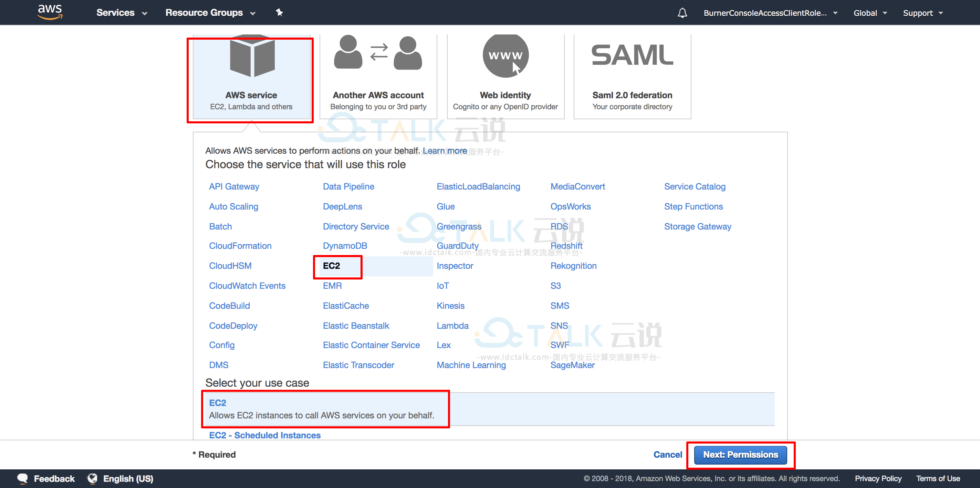Viewport: 980px width, 488px height.
Task: Choose OpsWorks service
Action: [x=570, y=206]
